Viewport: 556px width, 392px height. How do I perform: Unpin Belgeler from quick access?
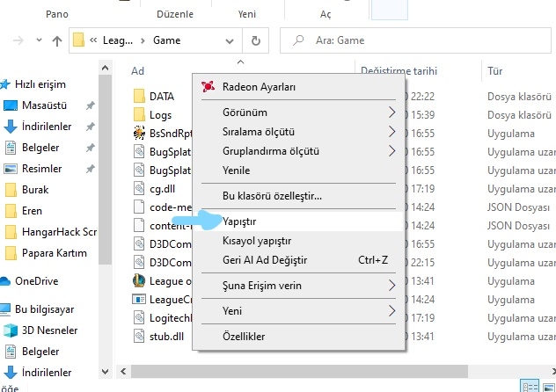tap(91, 148)
